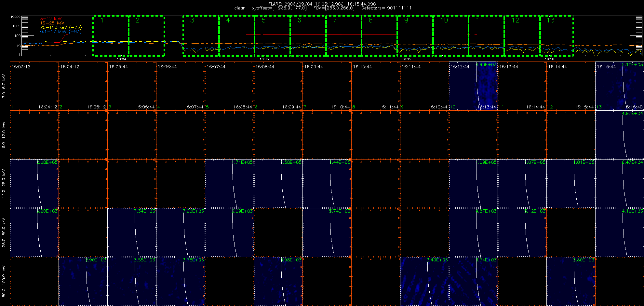Select interval 4 box in the light curve plot
The width and height of the screenshot is (644, 306).
tap(237, 35)
